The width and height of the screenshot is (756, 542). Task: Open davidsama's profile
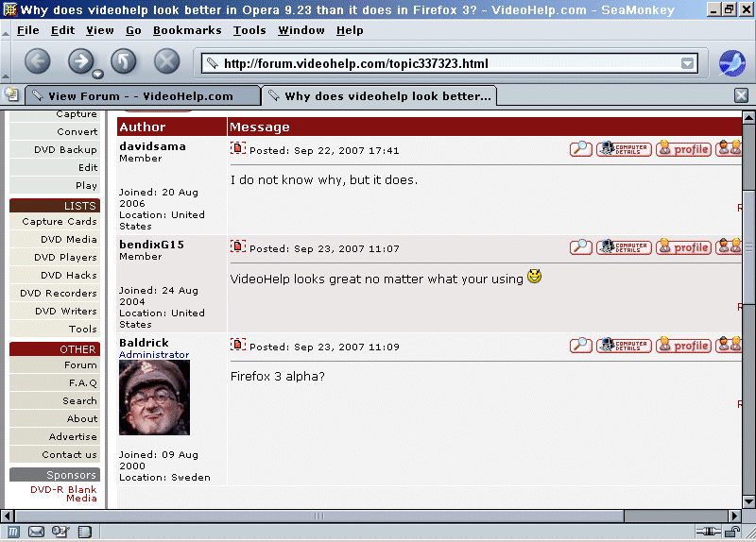pyautogui.click(x=683, y=149)
